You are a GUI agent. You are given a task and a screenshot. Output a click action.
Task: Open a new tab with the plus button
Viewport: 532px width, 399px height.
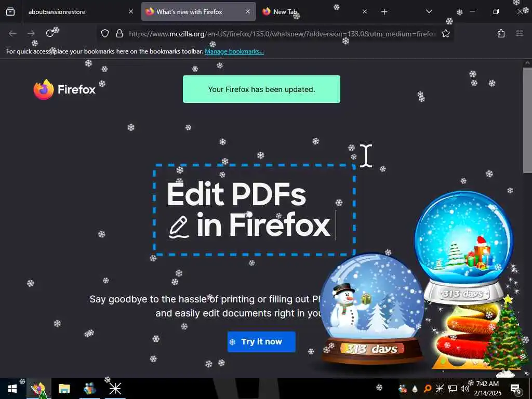coord(384,12)
